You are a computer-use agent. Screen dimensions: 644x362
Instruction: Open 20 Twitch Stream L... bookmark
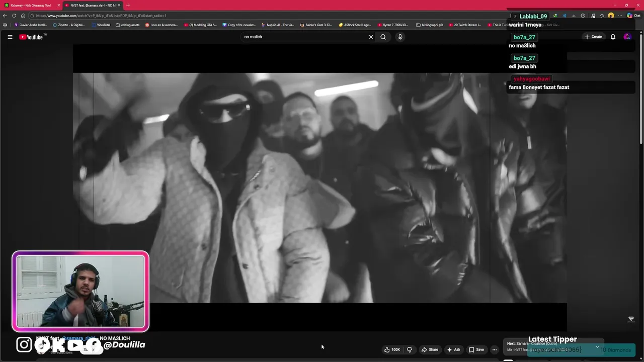(465, 25)
